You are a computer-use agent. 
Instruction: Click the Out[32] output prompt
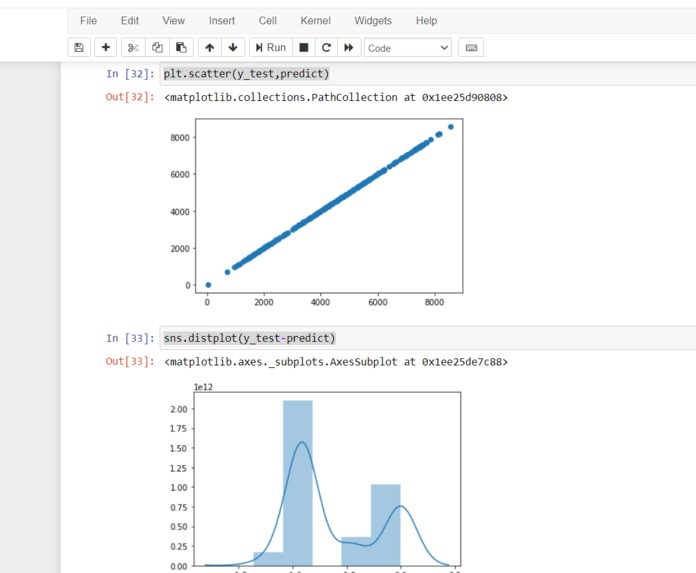tap(130, 97)
